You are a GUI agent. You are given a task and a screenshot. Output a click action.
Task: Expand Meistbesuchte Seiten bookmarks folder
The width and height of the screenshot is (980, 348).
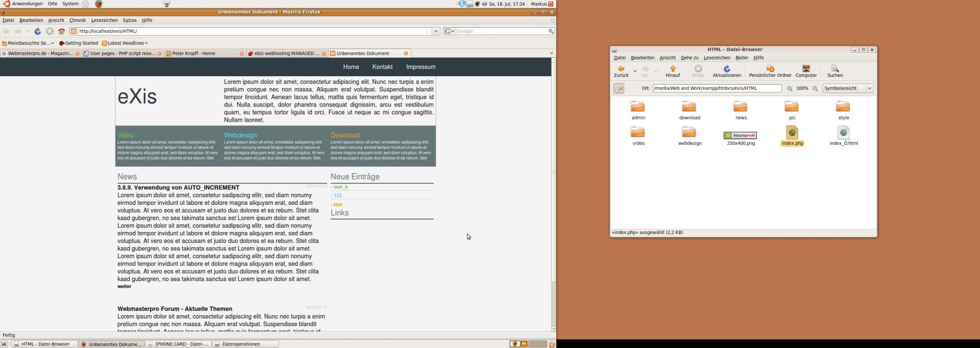[x=28, y=43]
